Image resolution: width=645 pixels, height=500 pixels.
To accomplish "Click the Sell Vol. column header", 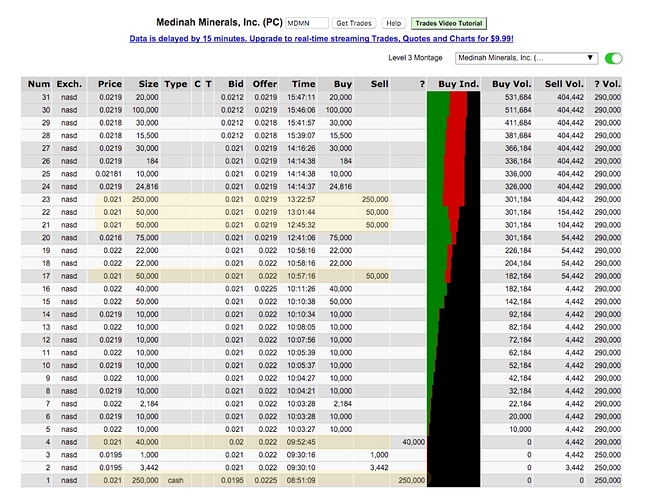I will pyautogui.click(x=564, y=84).
